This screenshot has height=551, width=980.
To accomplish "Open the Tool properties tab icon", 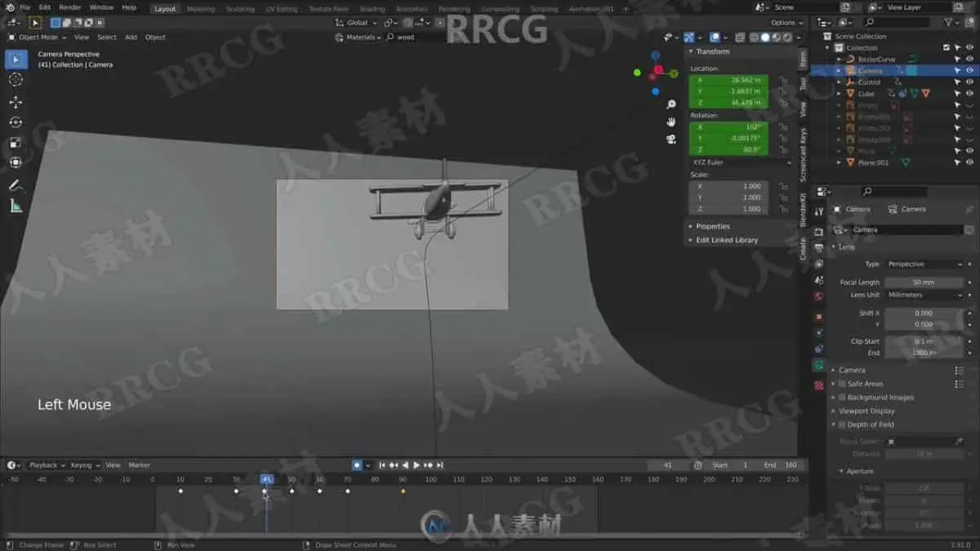I will pos(818,211).
